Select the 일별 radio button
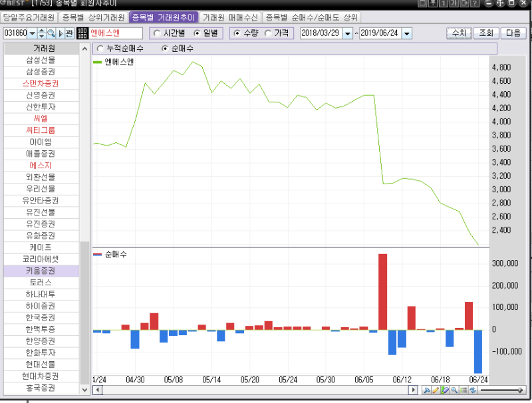532x403 pixels. pyautogui.click(x=197, y=33)
